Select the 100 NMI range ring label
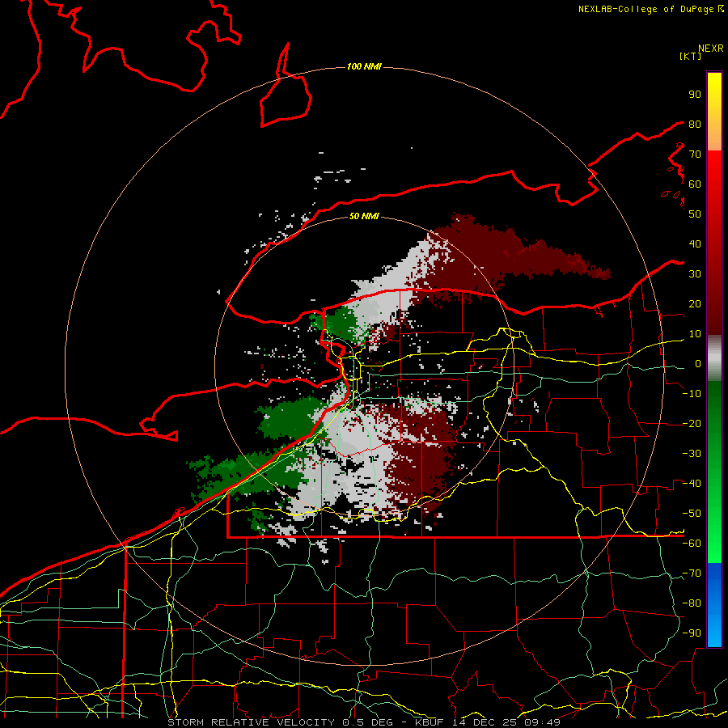The image size is (728, 728). pos(364,66)
